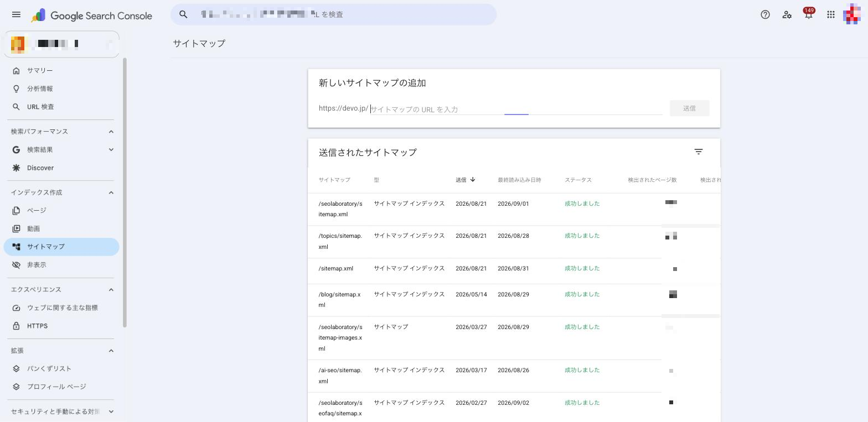Click the insights lightbulb icon

[x=16, y=88]
